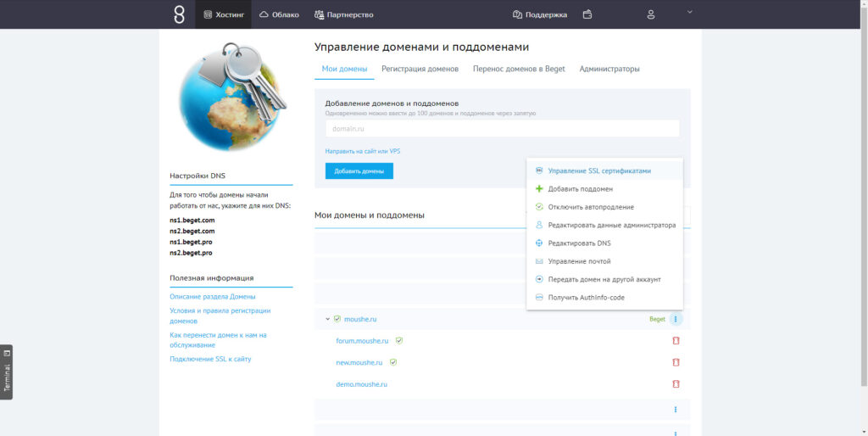
Task: Open the Terminal side tab
Action: coord(7,372)
